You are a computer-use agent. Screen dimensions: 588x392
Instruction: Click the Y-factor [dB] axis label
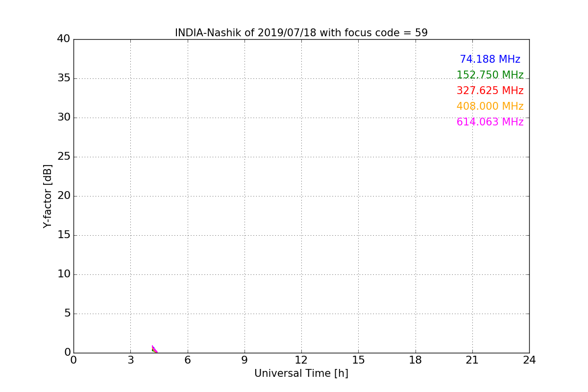point(48,196)
